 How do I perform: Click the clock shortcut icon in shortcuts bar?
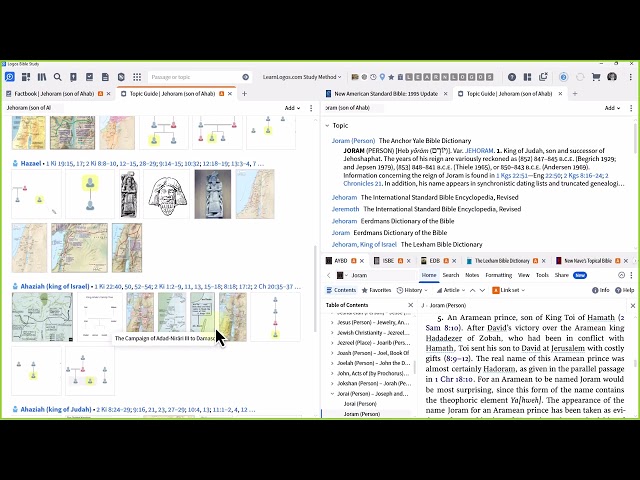pyautogui.click(x=373, y=77)
